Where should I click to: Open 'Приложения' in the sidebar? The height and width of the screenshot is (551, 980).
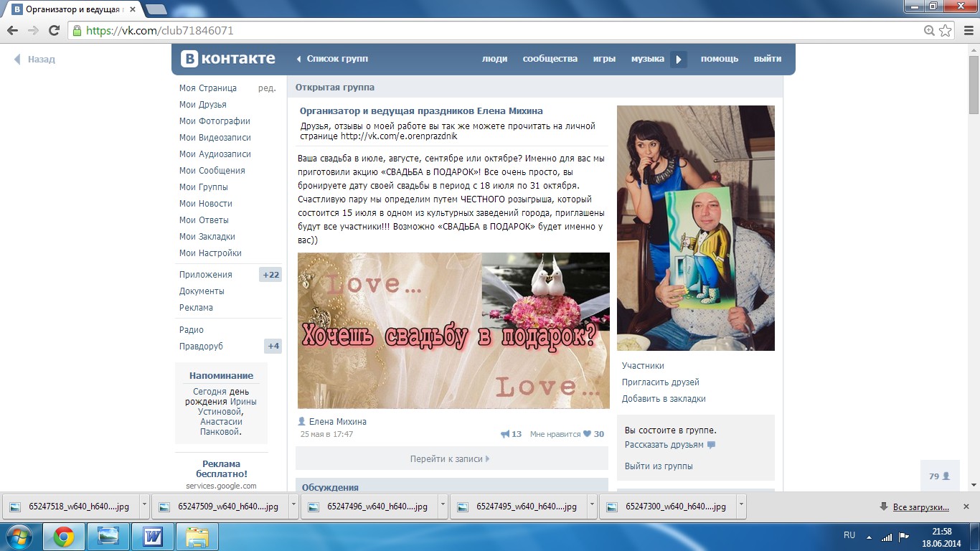click(206, 275)
